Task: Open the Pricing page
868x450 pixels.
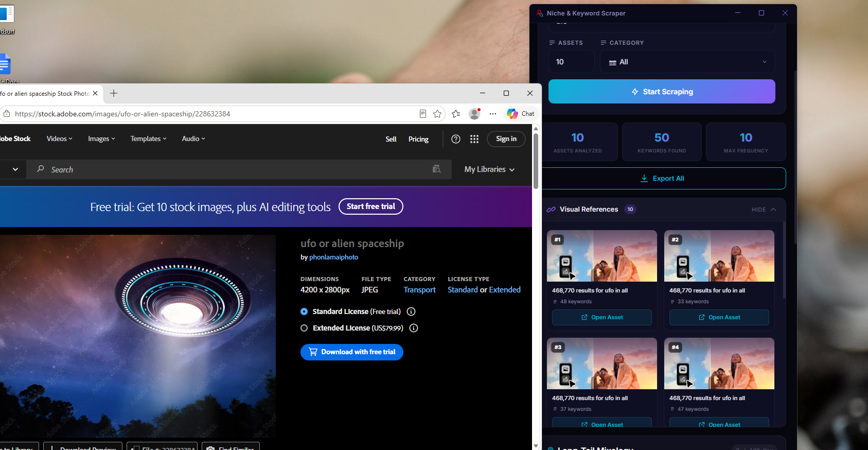Action: click(x=418, y=139)
